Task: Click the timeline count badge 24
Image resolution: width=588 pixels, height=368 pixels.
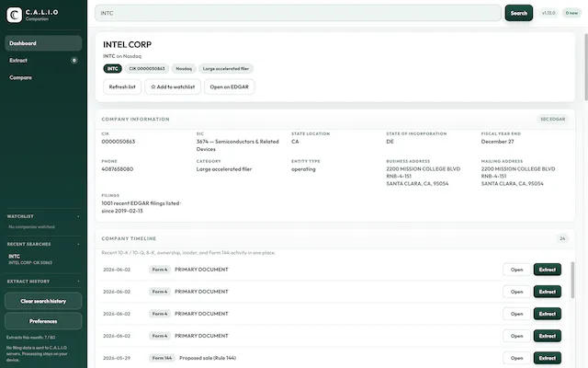Action: pyautogui.click(x=562, y=238)
